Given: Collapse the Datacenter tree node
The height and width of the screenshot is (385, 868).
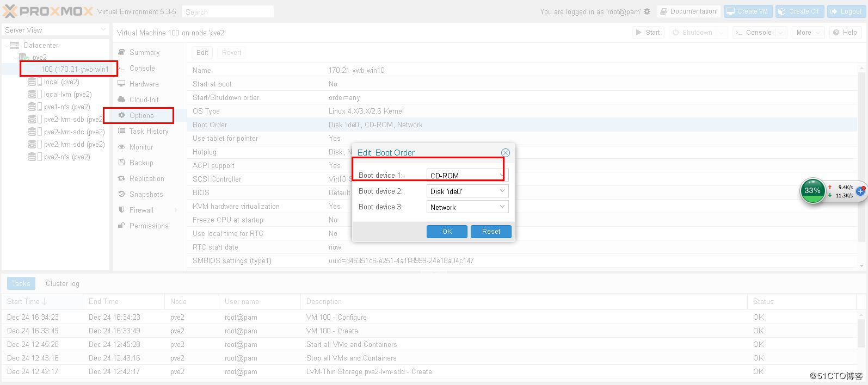Looking at the screenshot, I should pyautogui.click(x=6, y=46).
